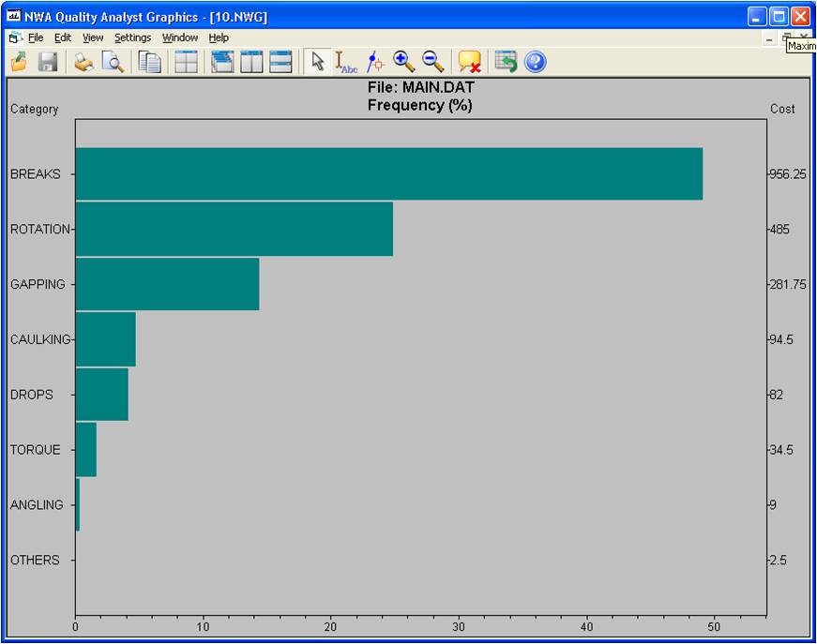Open Print Preview from the toolbar
817x644 pixels.
tap(113, 62)
